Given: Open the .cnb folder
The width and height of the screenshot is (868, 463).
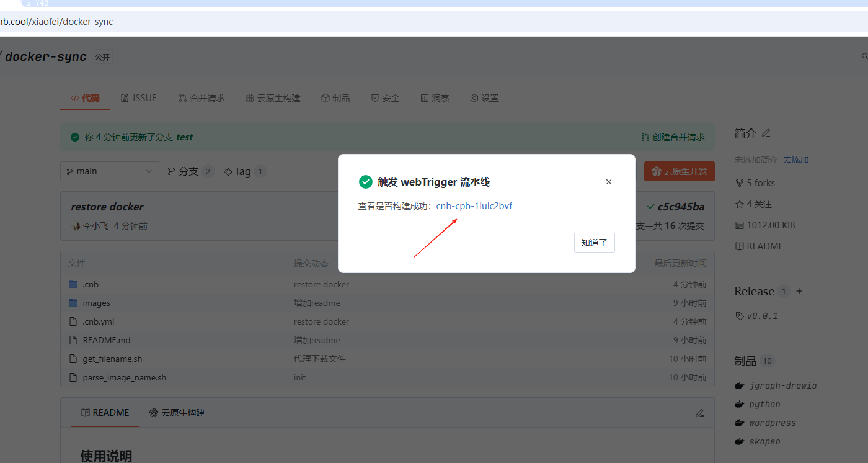Looking at the screenshot, I should [91, 284].
